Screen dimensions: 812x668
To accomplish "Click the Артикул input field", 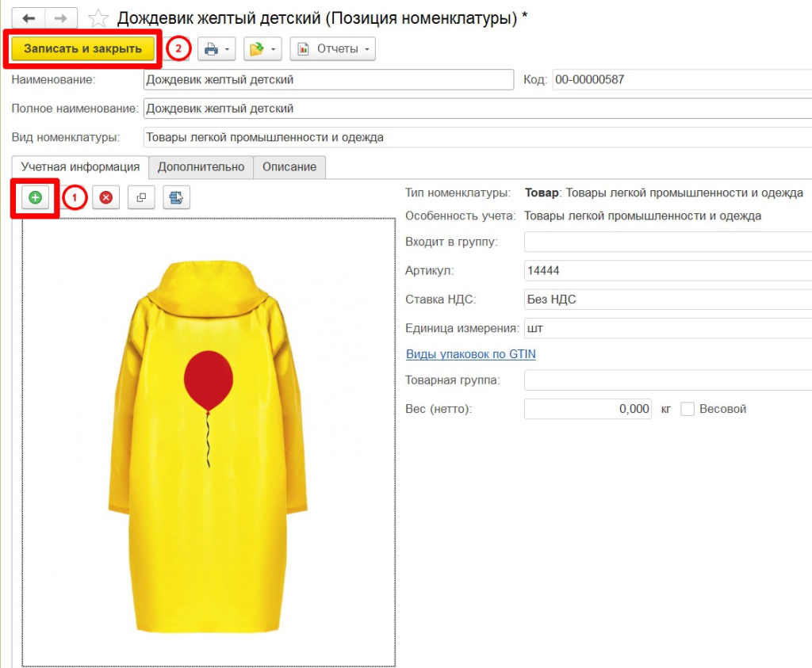I will (x=668, y=271).
